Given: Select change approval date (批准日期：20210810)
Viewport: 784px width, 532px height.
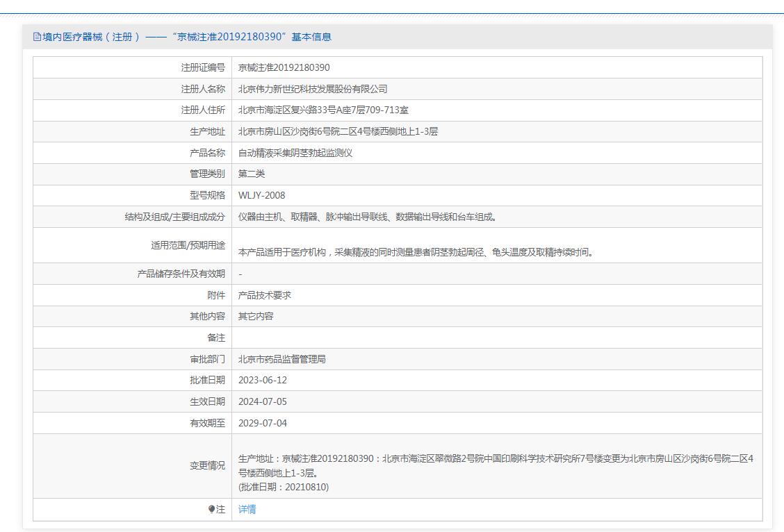Looking at the screenshot, I should pos(284,487).
